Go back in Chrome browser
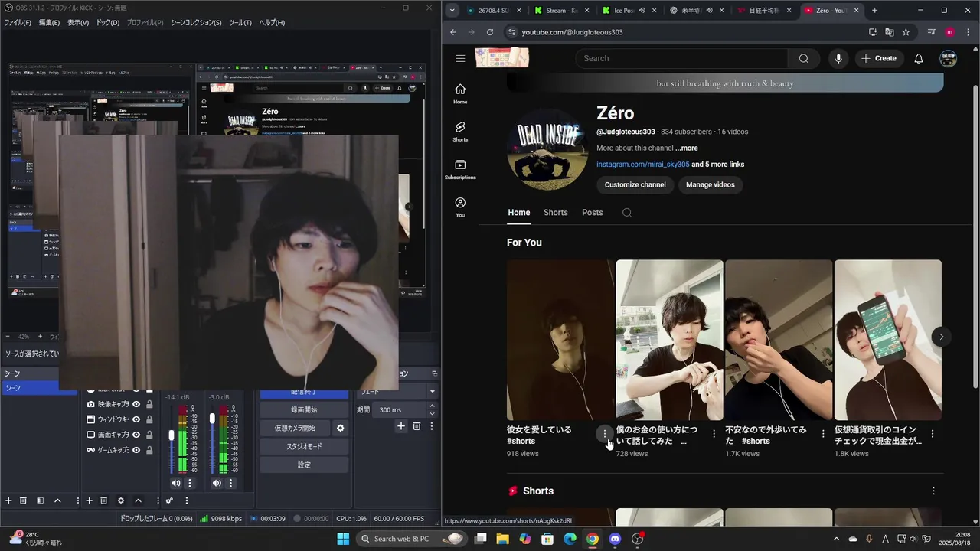The width and height of the screenshot is (980, 551). click(453, 32)
